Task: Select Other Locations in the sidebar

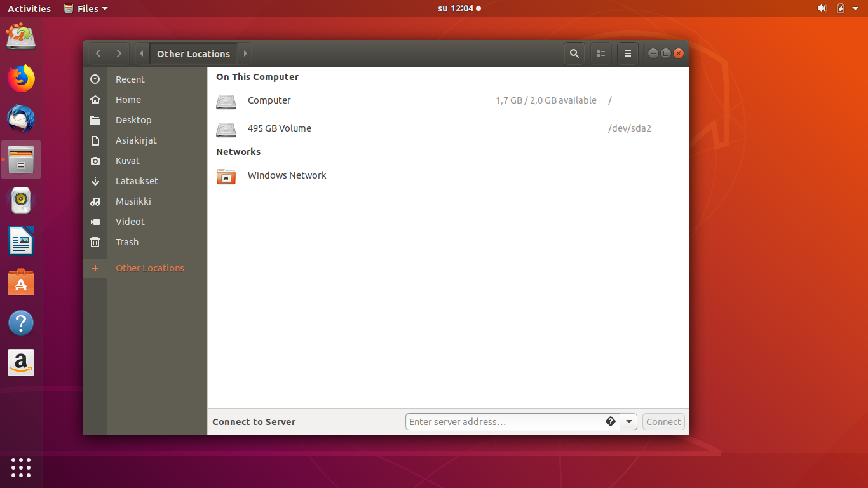Action: (x=150, y=268)
